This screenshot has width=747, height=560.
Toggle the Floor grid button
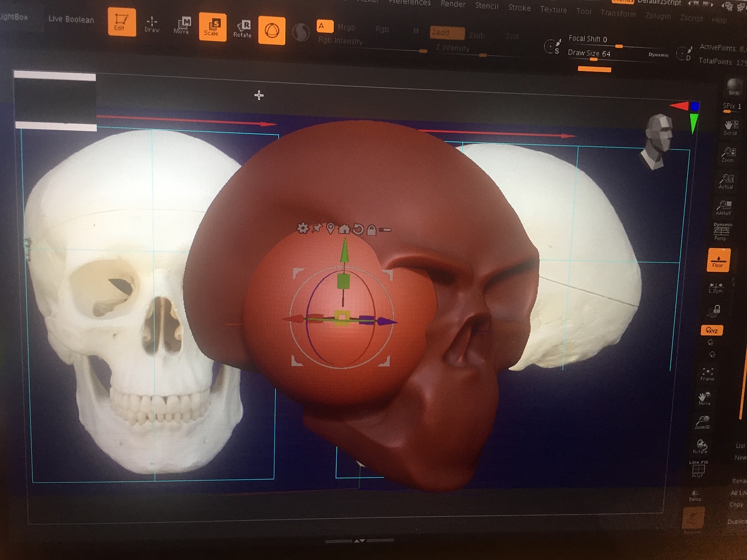click(717, 261)
